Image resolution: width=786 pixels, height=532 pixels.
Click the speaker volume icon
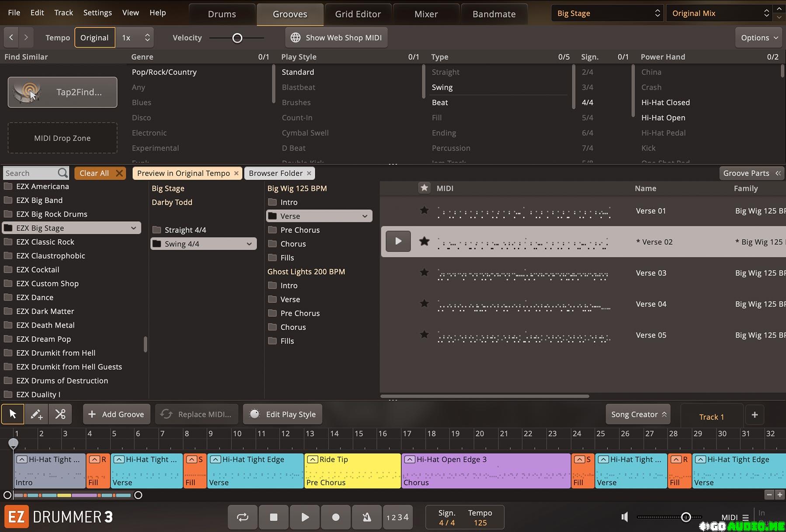(625, 517)
